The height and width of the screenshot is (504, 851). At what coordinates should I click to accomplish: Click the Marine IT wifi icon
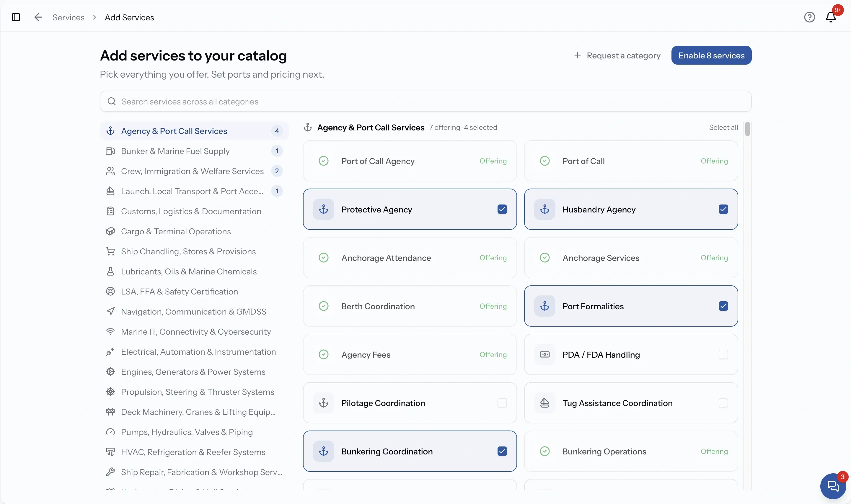pos(110,331)
